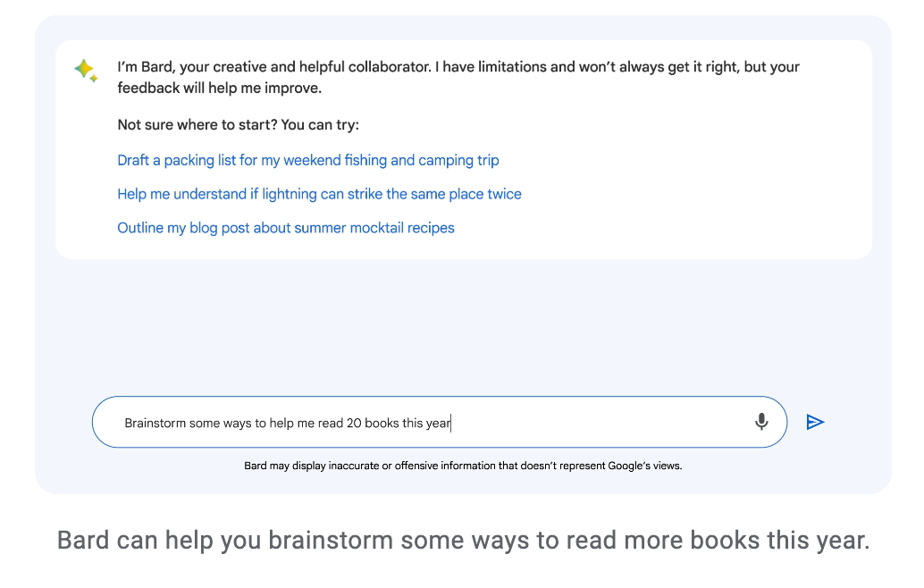This screenshot has width=924, height=588.
Task: Open the summer mocktail recipes blog suggestion
Action: point(286,228)
